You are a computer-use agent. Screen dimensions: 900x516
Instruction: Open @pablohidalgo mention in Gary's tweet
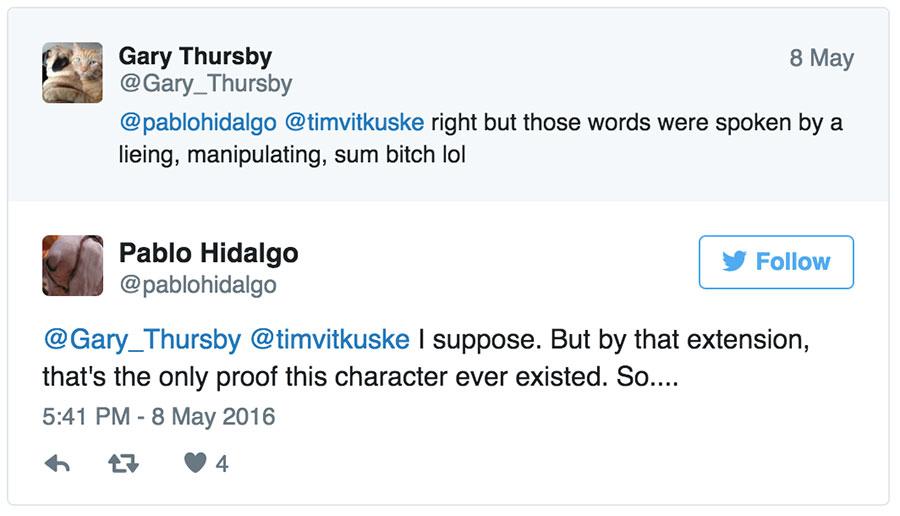click(198, 123)
